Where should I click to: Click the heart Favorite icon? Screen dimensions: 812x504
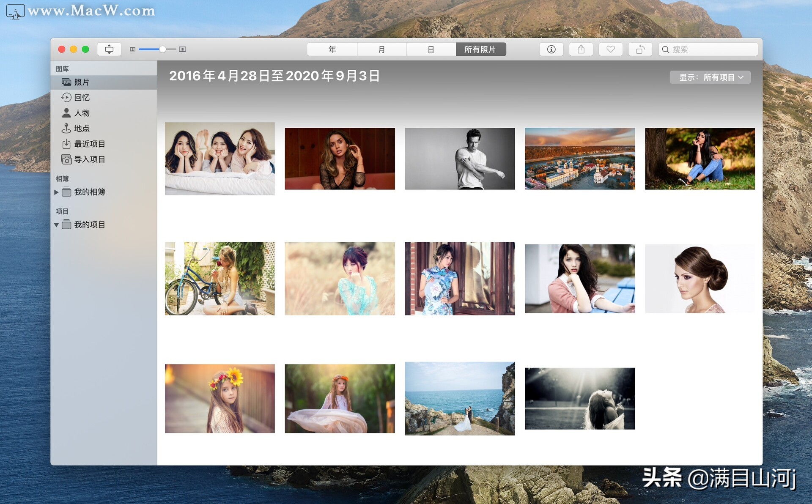(x=610, y=49)
